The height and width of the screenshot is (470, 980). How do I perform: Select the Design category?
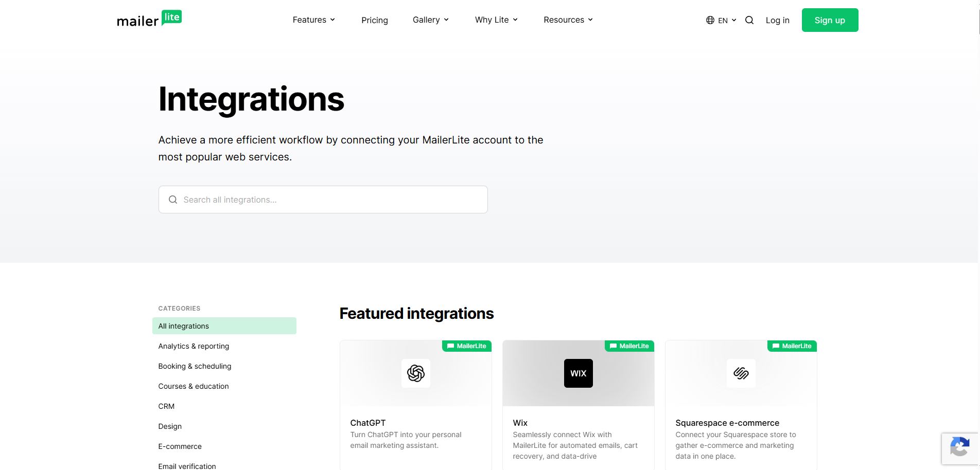pos(170,426)
